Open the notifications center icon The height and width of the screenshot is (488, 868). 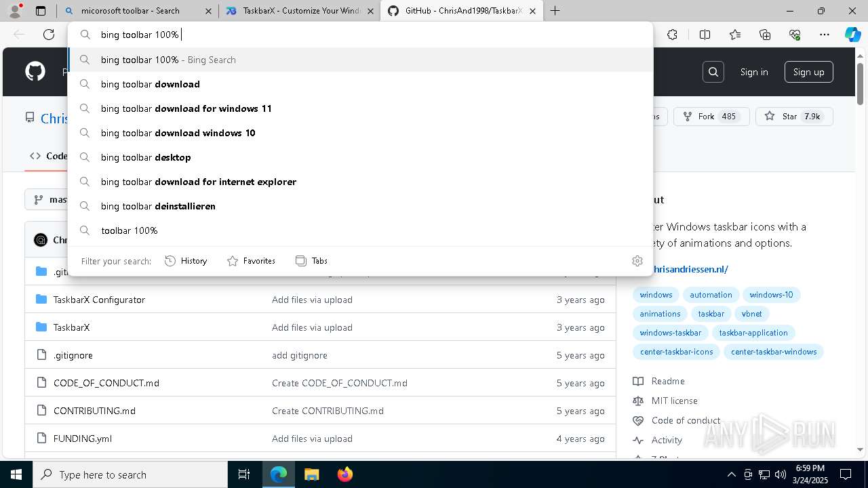(846, 474)
